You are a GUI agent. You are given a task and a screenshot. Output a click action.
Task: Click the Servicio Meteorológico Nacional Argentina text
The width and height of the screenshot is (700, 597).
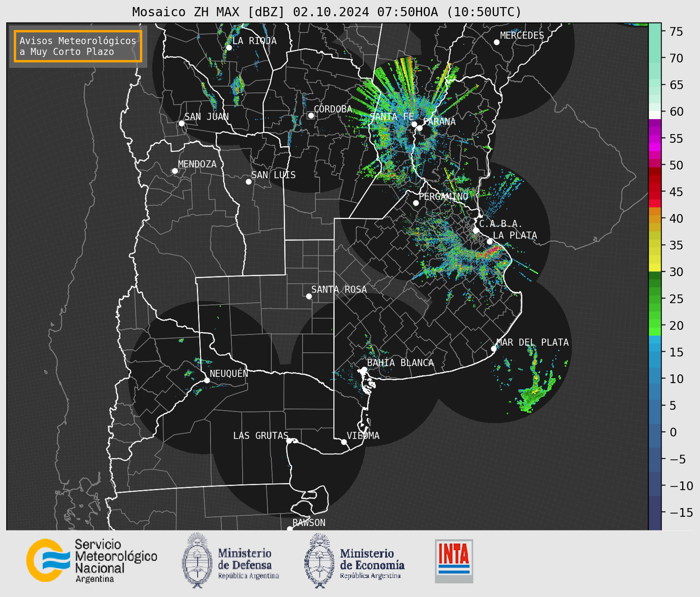(116, 561)
